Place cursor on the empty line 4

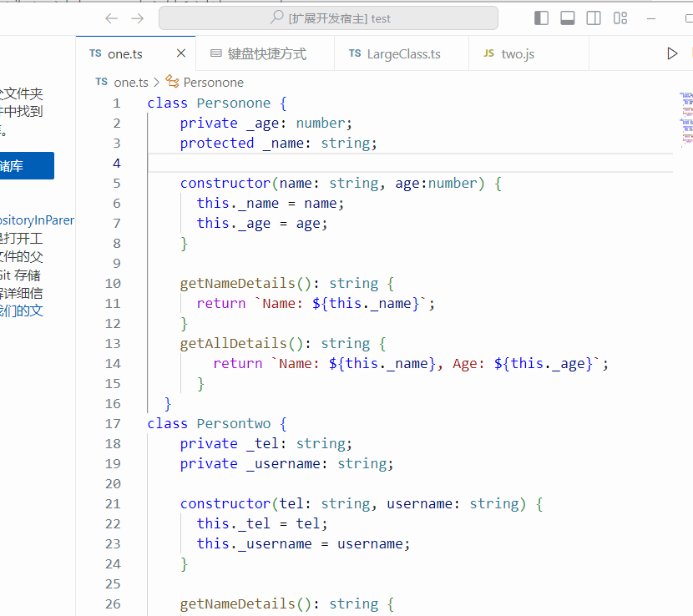pos(410,163)
